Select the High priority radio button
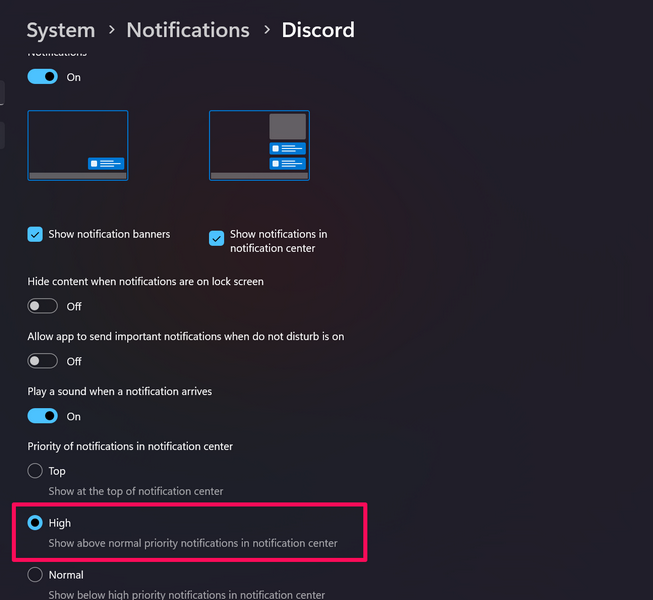Screen dimensions: 653x600 [x=36, y=523]
